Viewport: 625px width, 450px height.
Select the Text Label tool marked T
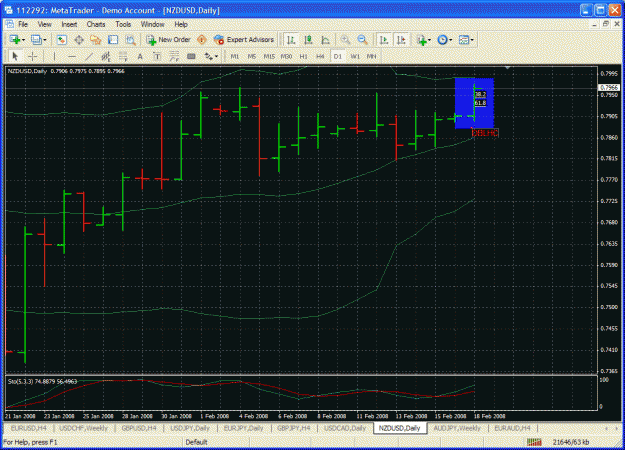tap(157, 57)
